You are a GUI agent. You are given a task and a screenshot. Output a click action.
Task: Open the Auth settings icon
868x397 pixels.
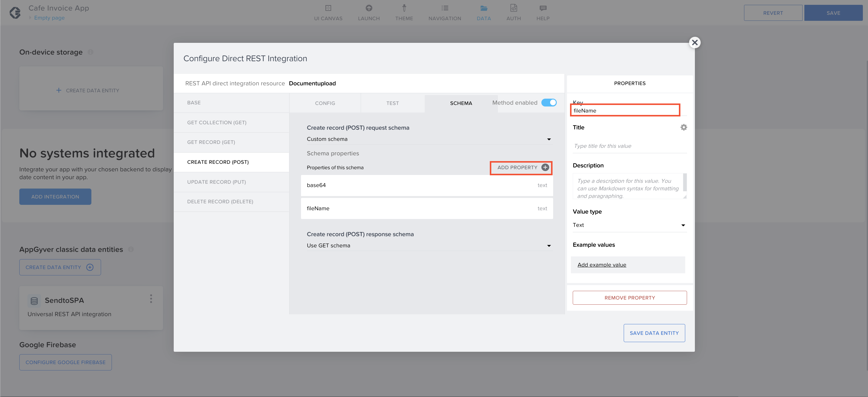coord(514,8)
